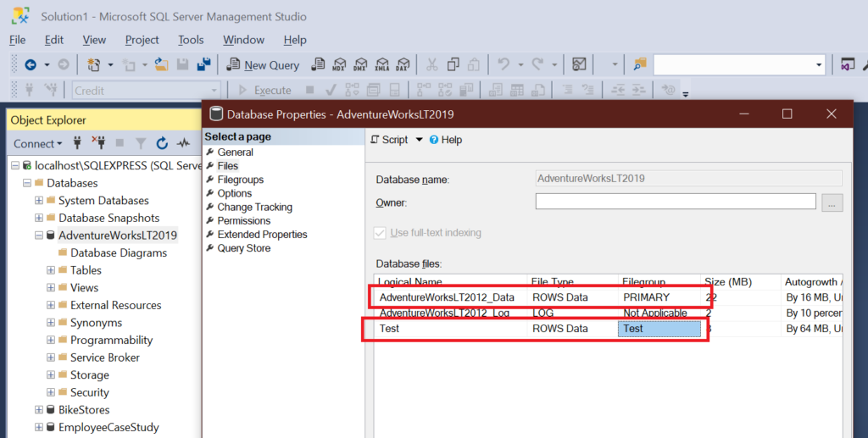868x438 pixels.
Task: Click the Analysis Services MDX Query icon
Action: tap(340, 65)
